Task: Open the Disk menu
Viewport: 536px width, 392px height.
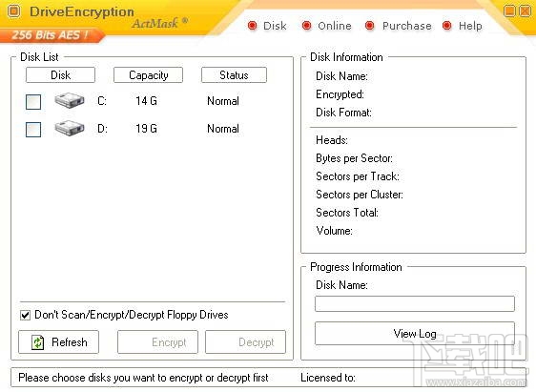Action: point(275,26)
